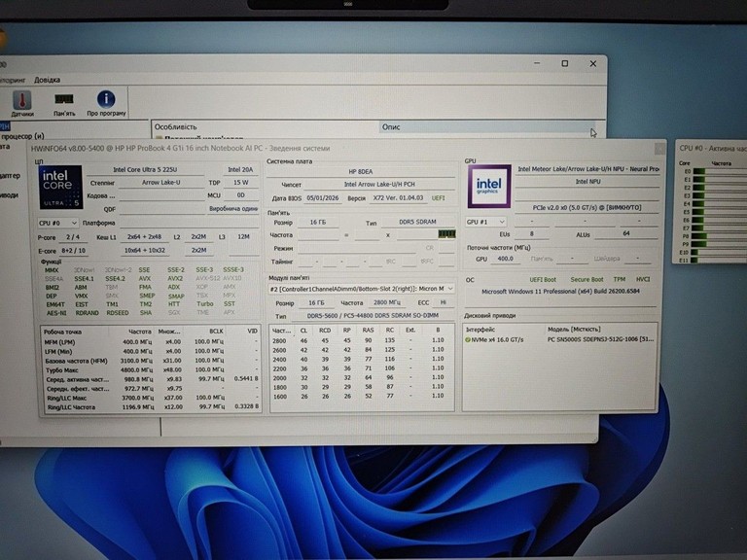
Task: Click the L3 cache 12M value
Action: click(x=243, y=236)
